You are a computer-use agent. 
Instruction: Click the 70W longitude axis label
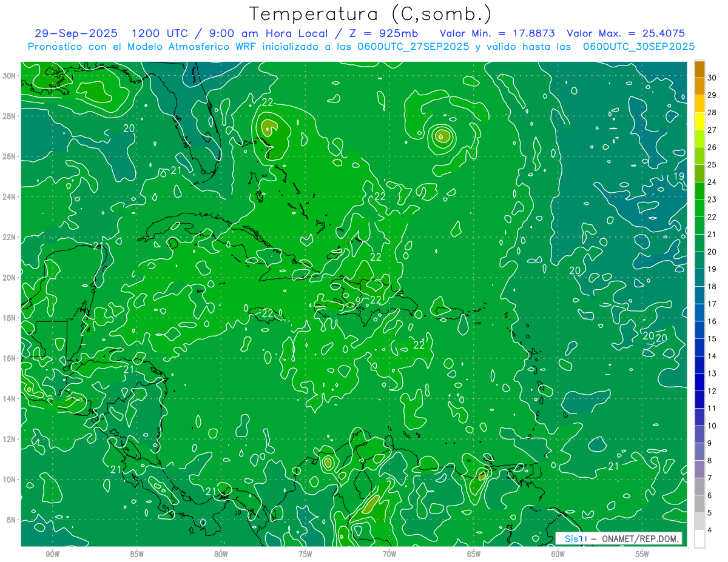click(389, 554)
